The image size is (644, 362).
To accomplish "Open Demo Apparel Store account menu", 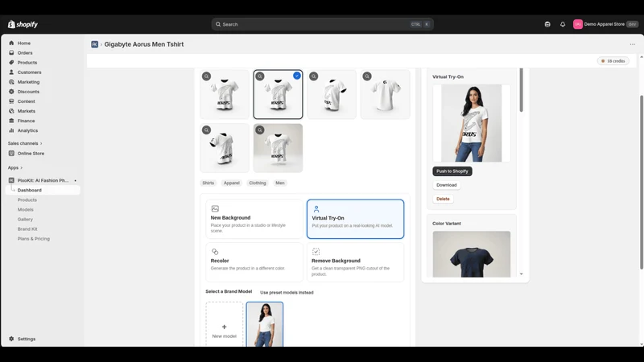I will click(606, 24).
